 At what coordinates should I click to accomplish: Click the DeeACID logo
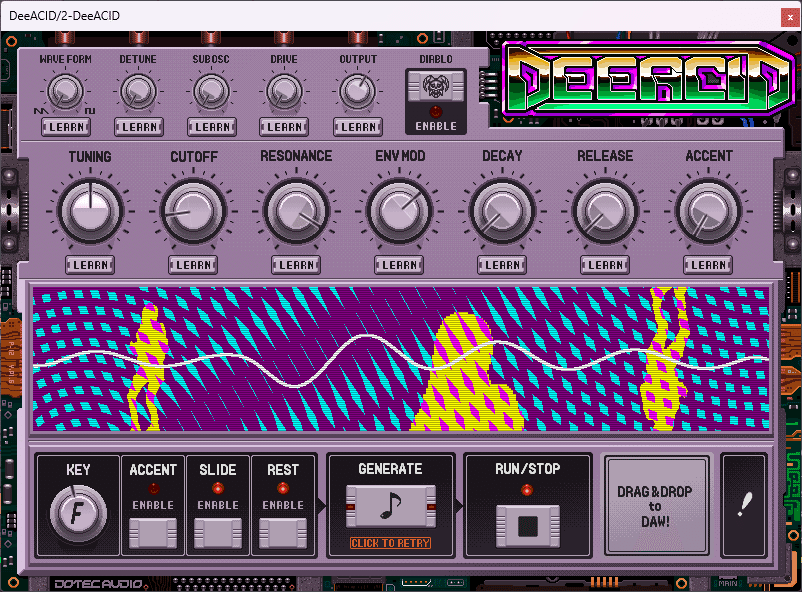click(x=649, y=79)
